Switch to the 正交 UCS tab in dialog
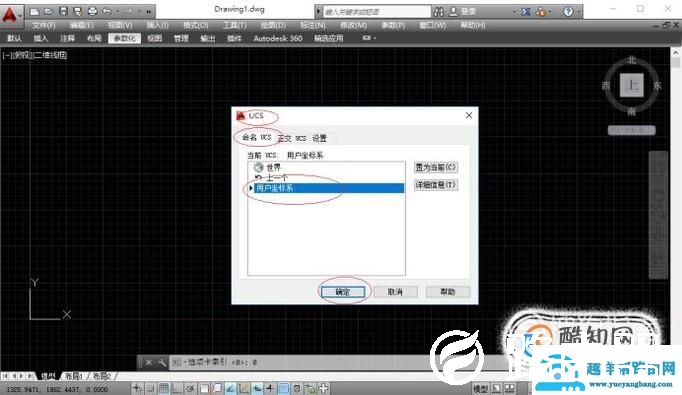Screen dimensions: 682x395 point(292,138)
